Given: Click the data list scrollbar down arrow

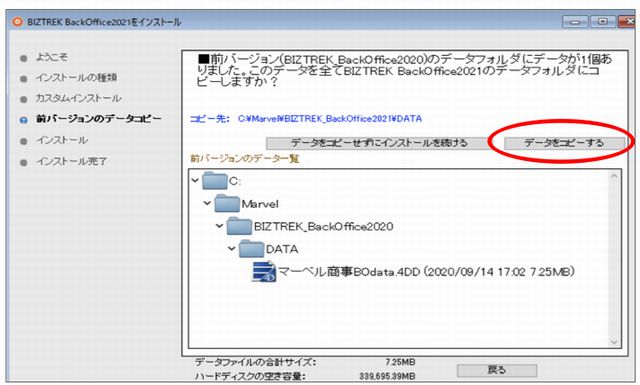Looking at the screenshot, I should click(x=614, y=342).
